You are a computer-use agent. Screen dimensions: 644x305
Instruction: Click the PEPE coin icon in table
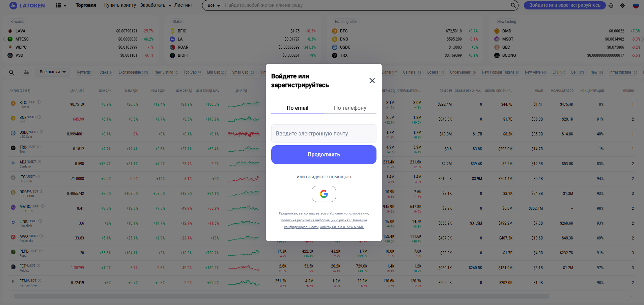[x=13, y=252]
